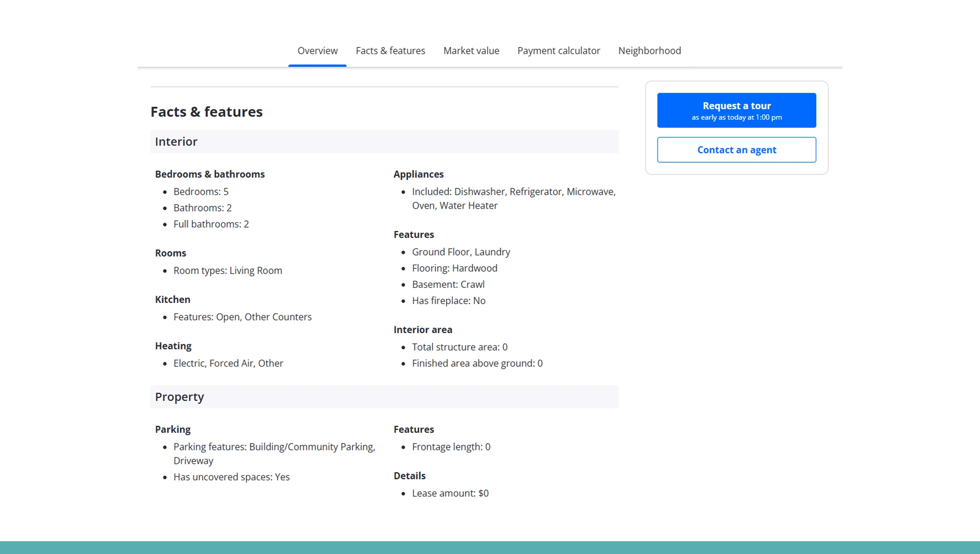Switch to the Overview tab
This screenshot has width=980, height=554.
pyautogui.click(x=317, y=51)
